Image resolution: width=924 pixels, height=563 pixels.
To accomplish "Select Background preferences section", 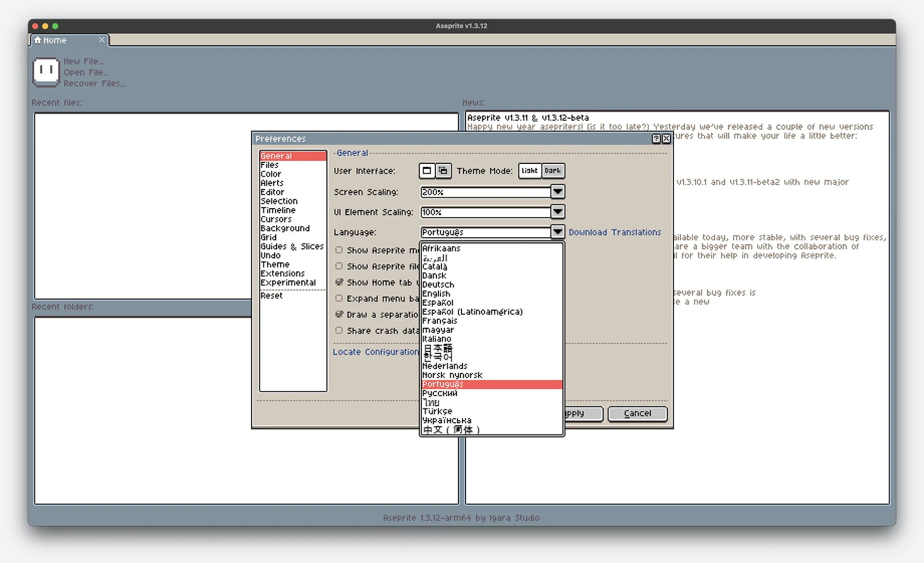I will (293, 228).
